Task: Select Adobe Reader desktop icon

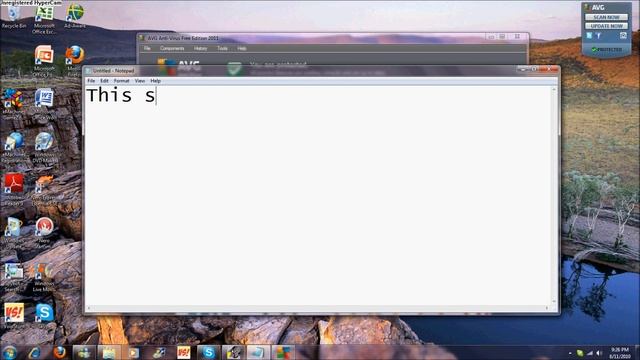Action: click(x=14, y=189)
